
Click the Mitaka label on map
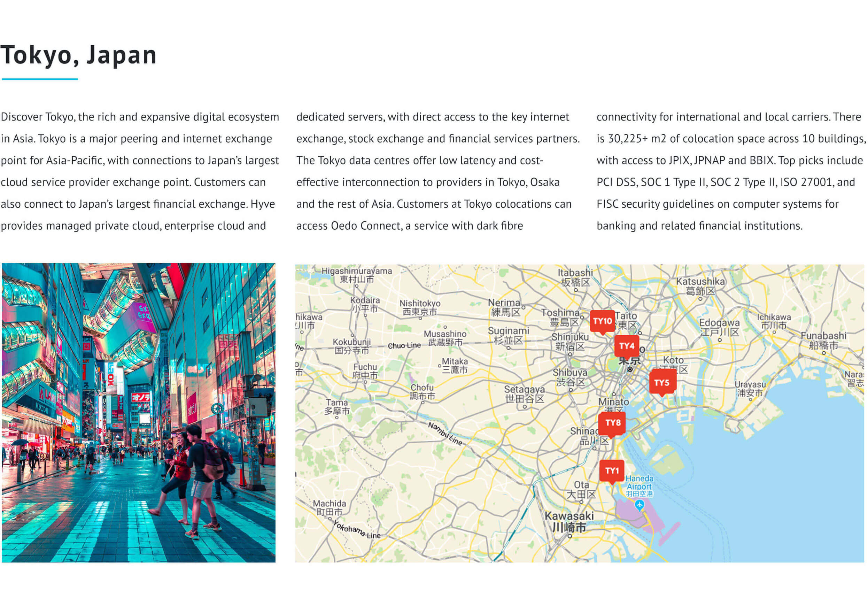pyautogui.click(x=455, y=366)
